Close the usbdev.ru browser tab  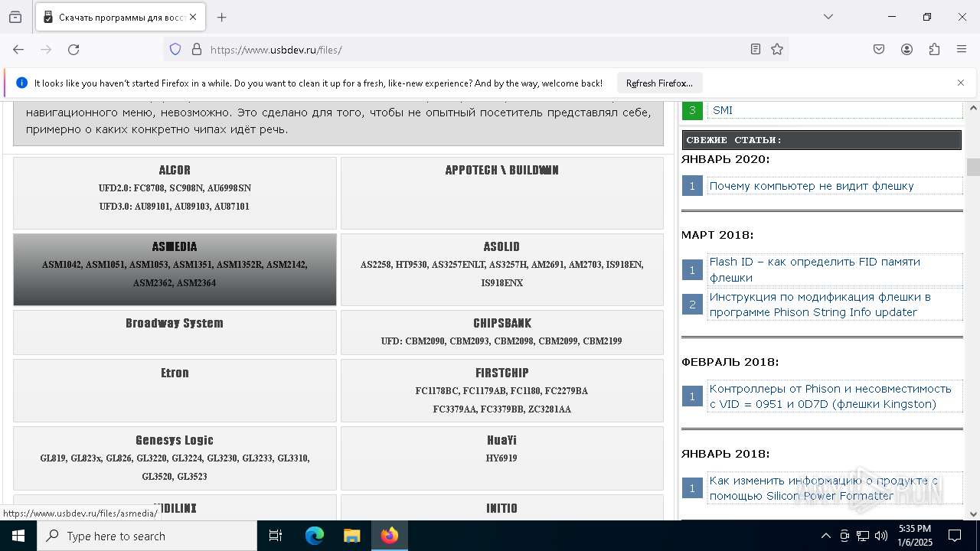tap(193, 17)
